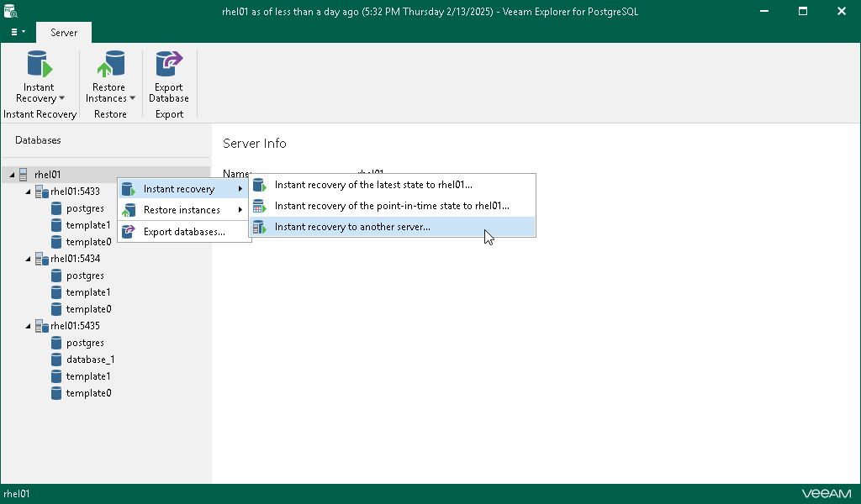Select the rhel01:5434 instance
Screen dimensions: 861x504
[75, 259]
